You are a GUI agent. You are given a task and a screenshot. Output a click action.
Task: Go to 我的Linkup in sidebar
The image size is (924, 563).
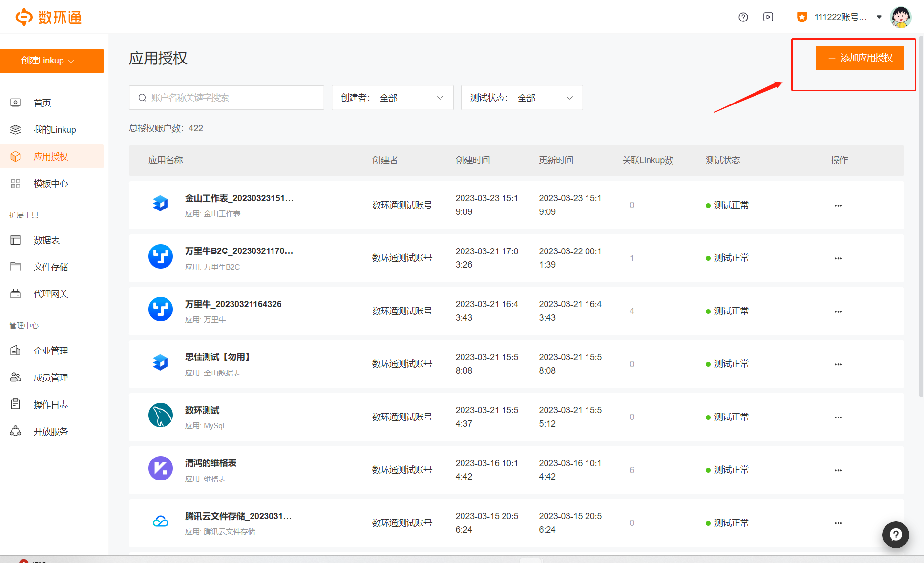tap(54, 130)
